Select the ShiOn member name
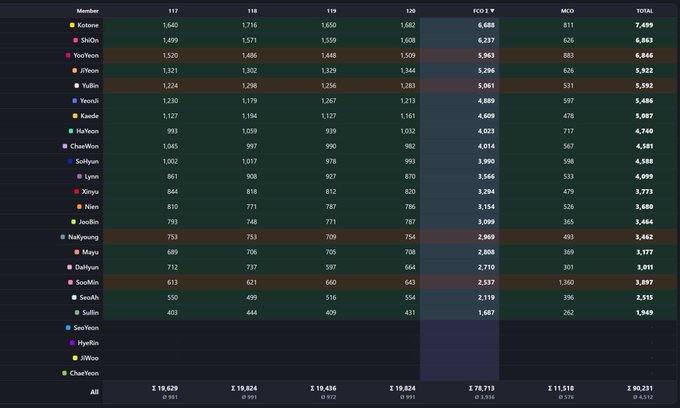This screenshot has height=408, width=680. coord(90,40)
